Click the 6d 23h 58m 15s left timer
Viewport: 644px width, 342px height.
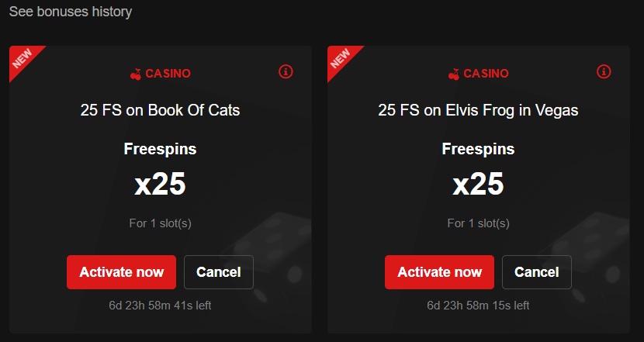pos(478,306)
